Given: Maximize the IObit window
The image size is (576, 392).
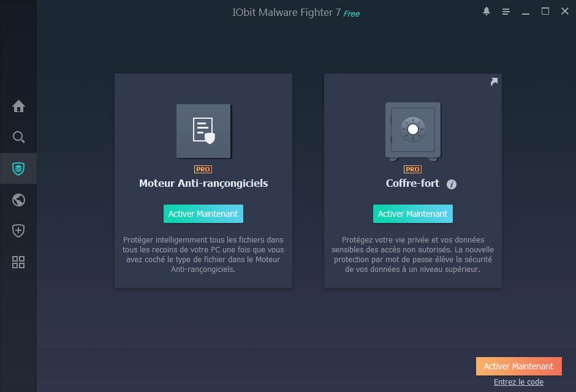Looking at the screenshot, I should (545, 12).
